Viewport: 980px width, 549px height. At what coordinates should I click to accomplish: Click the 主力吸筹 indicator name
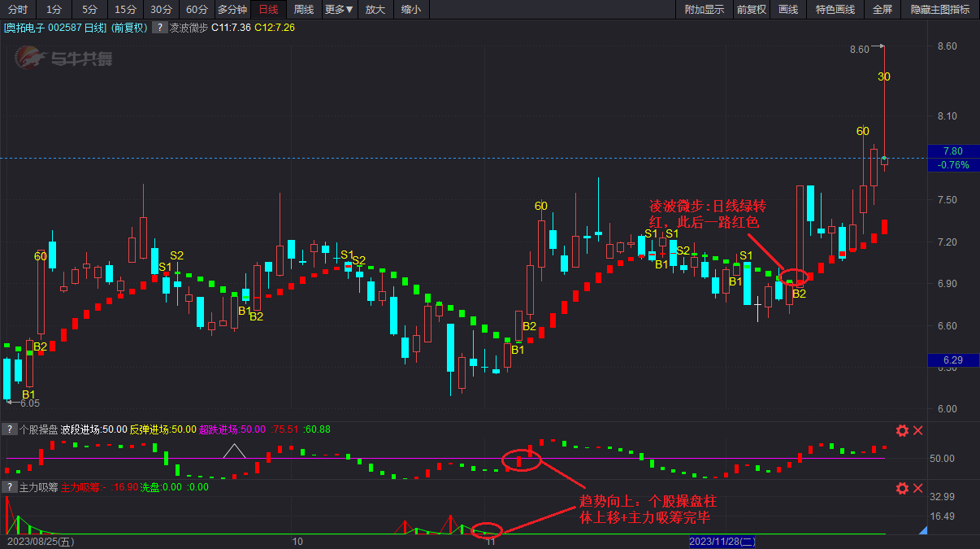pyautogui.click(x=37, y=487)
